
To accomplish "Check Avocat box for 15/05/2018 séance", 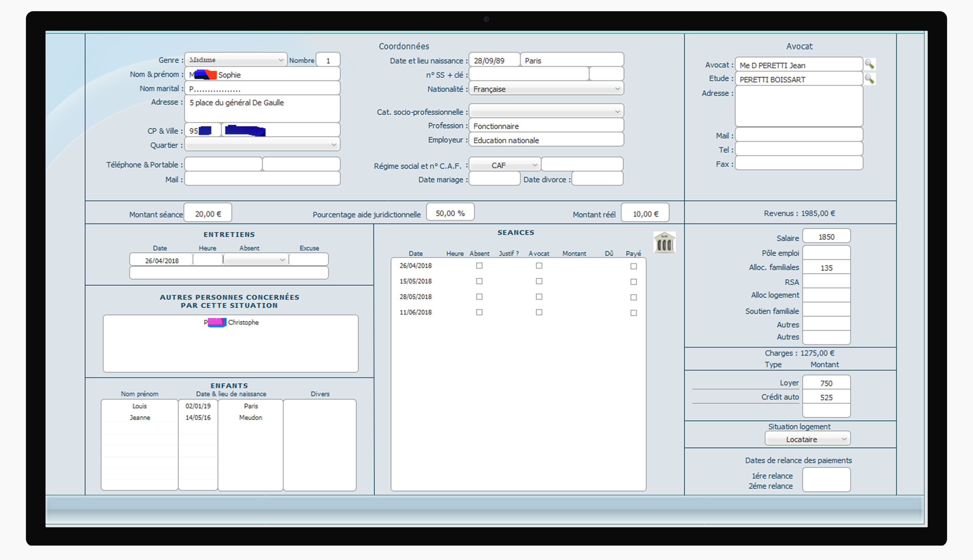I will (539, 282).
